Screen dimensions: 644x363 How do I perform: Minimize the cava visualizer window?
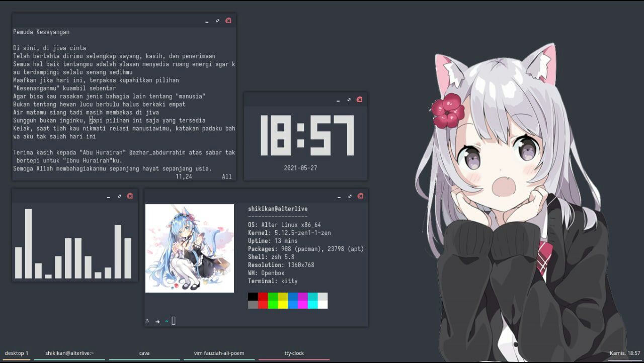(x=108, y=197)
